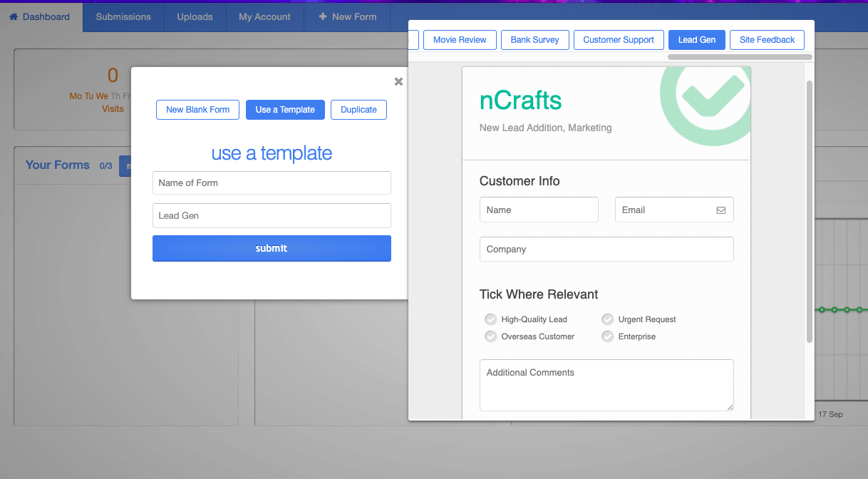The width and height of the screenshot is (868, 479).
Task: Preview the Movie Review template
Action: tap(459, 40)
